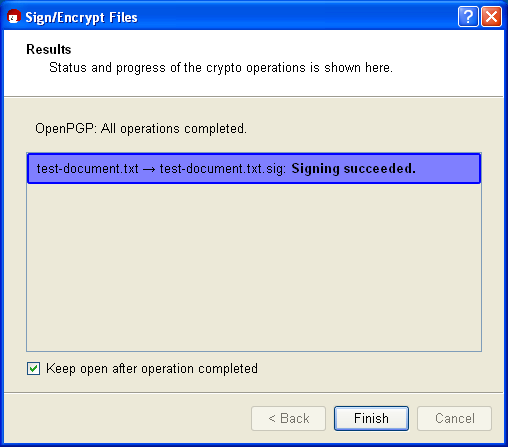The height and width of the screenshot is (447, 508).
Task: Click the Results heading
Action: (49, 49)
